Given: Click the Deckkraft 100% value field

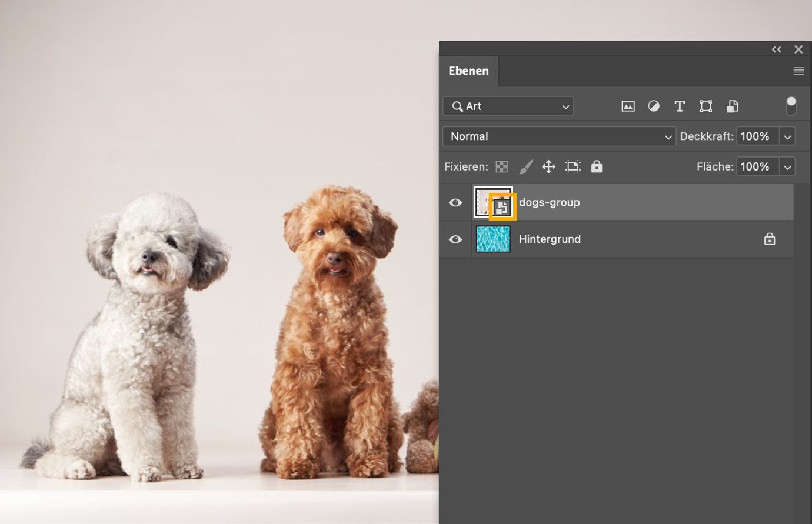Looking at the screenshot, I should tap(758, 136).
